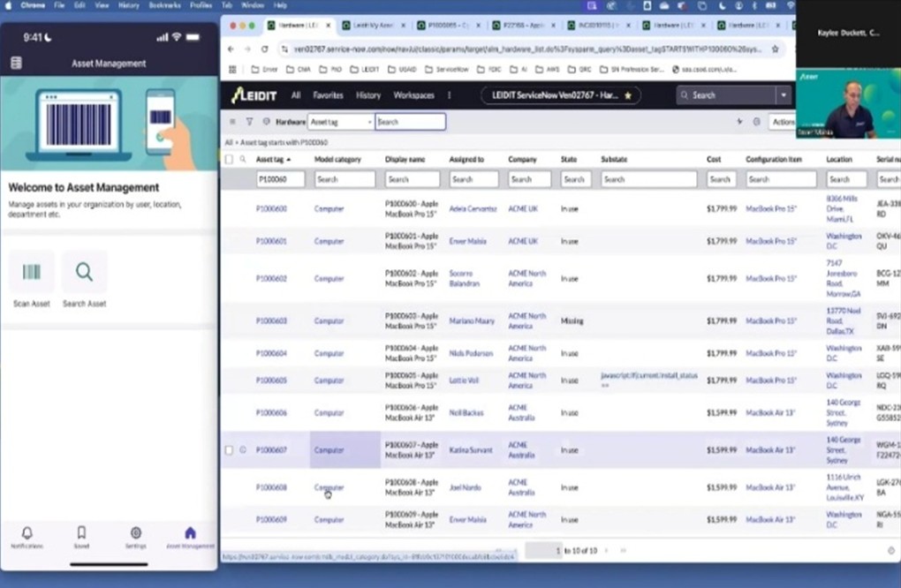The height and width of the screenshot is (588, 901).
Task: Open the asset tag P1000603 link
Action: (x=271, y=321)
